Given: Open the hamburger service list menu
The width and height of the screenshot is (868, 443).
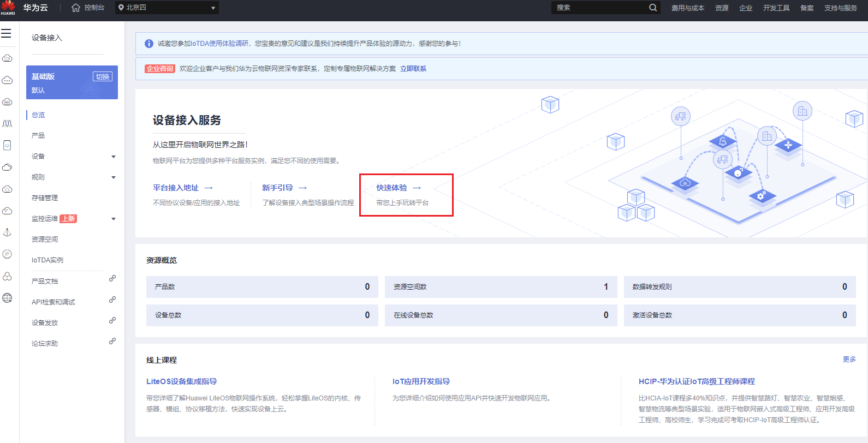Looking at the screenshot, I should pyautogui.click(x=6, y=34).
